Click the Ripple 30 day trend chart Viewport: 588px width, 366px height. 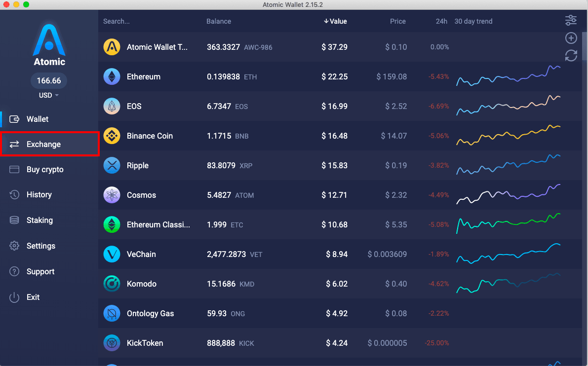click(508, 165)
